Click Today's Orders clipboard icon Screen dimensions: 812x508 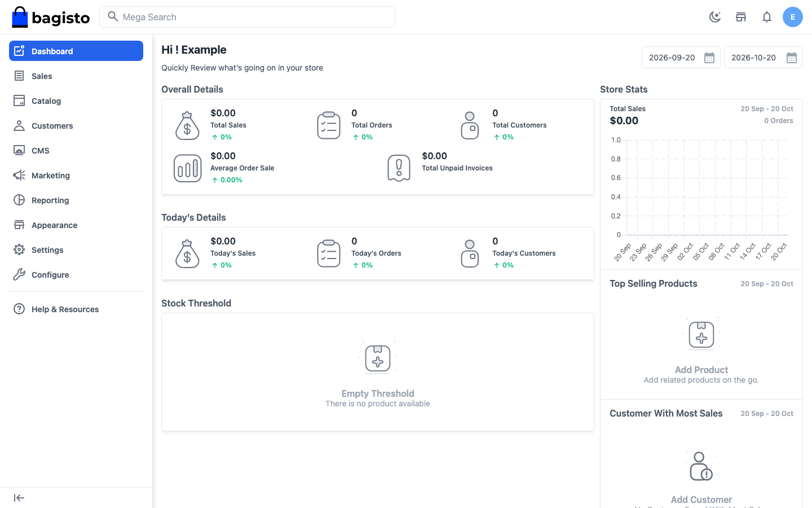coord(329,253)
